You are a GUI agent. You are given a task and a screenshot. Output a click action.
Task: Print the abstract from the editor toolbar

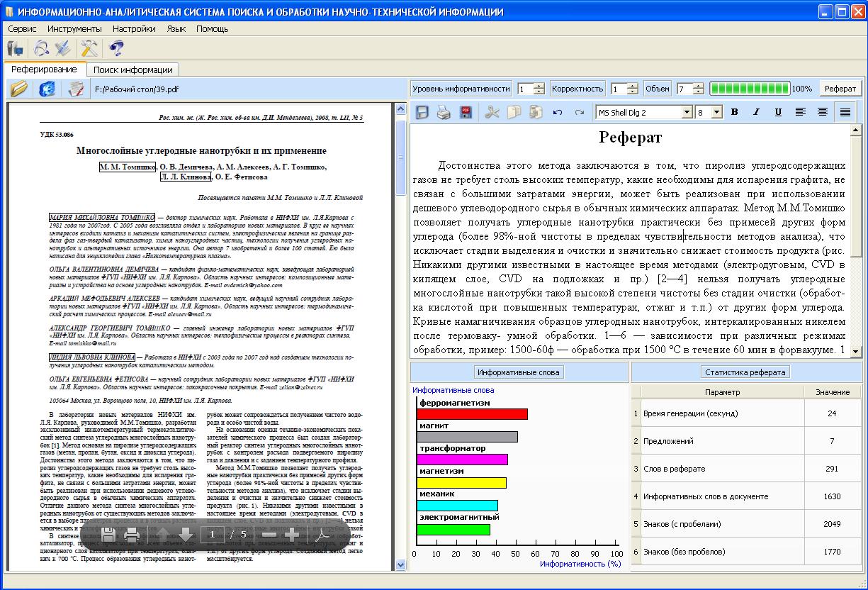(444, 112)
